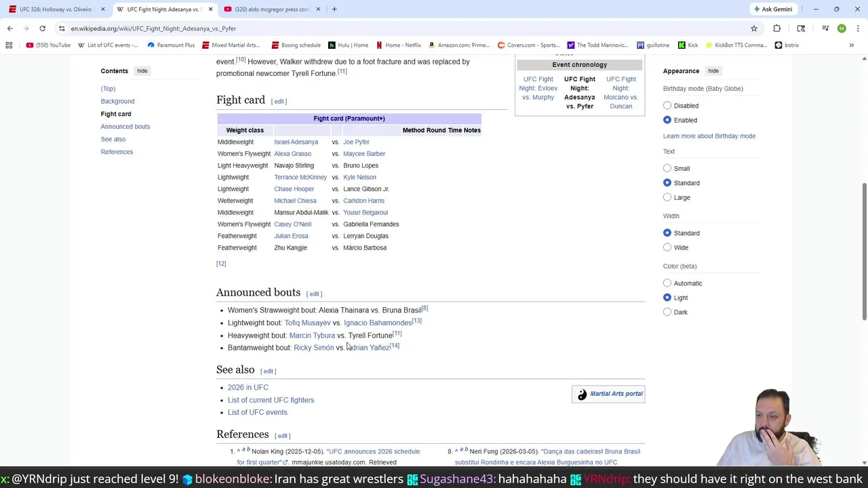Open The Todd Marinovich bookmark
This screenshot has height=488, width=868.
pyautogui.click(x=598, y=45)
